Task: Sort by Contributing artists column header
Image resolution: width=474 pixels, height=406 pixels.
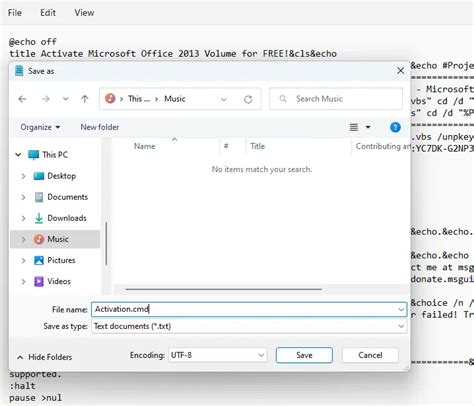Action: coord(383,146)
